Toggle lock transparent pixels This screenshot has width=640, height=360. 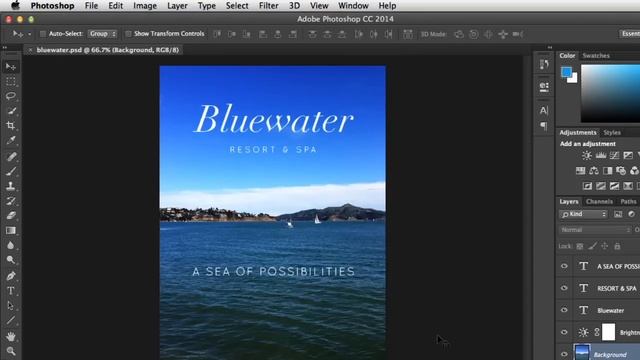point(580,246)
